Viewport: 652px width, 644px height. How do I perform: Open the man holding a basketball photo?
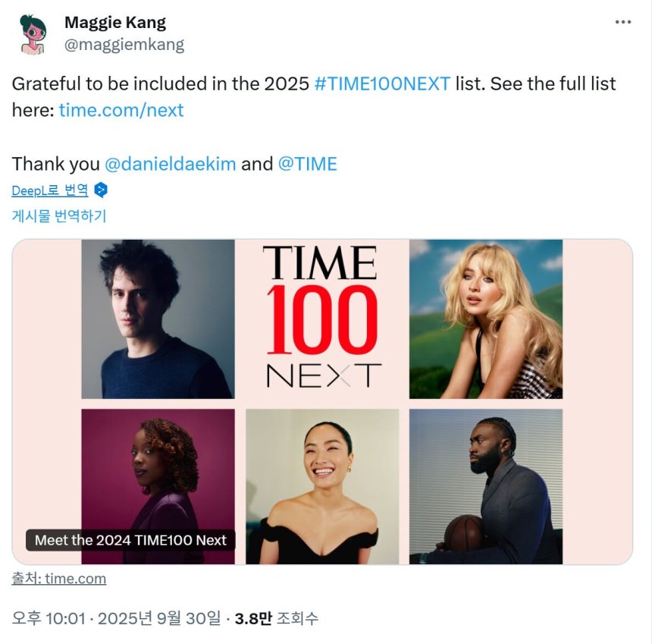(x=485, y=486)
